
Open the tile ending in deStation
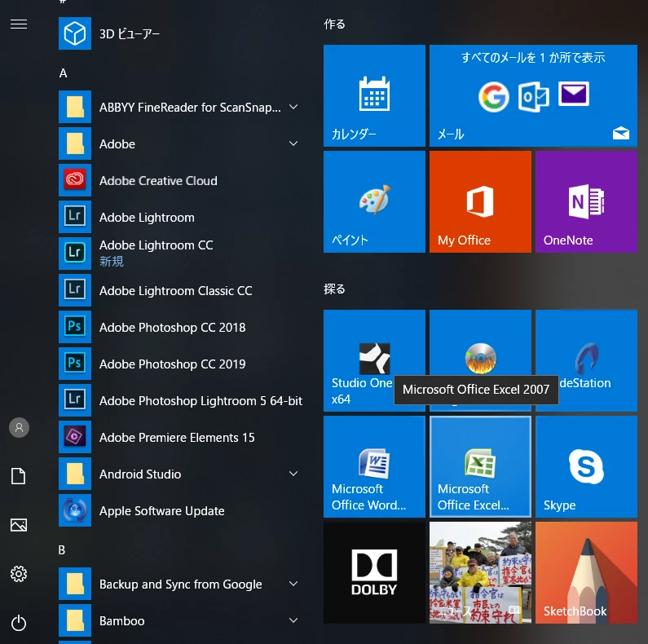click(x=586, y=360)
